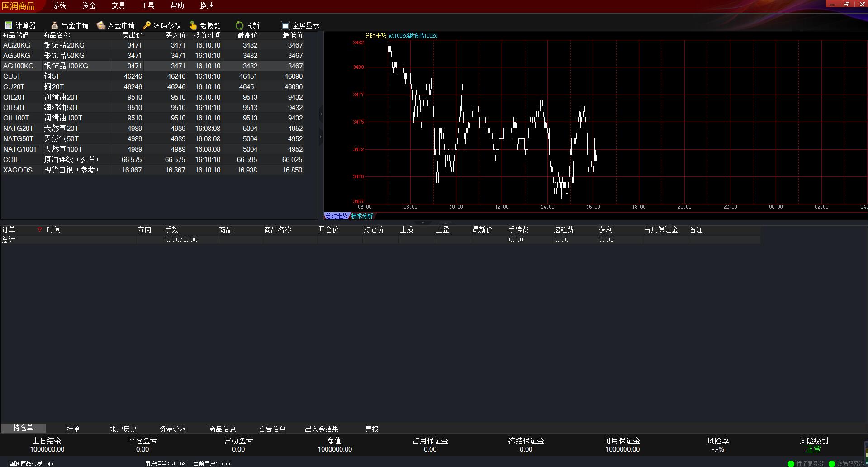This screenshot has width=868, height=467.
Task: Click the 方向 column header in orders
Action: pyautogui.click(x=144, y=230)
